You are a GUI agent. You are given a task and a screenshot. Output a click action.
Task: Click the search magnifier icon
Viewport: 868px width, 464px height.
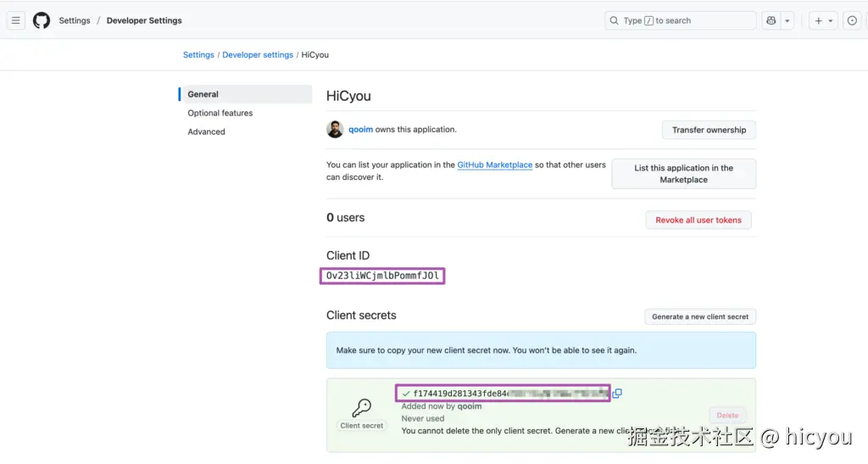tap(614, 20)
